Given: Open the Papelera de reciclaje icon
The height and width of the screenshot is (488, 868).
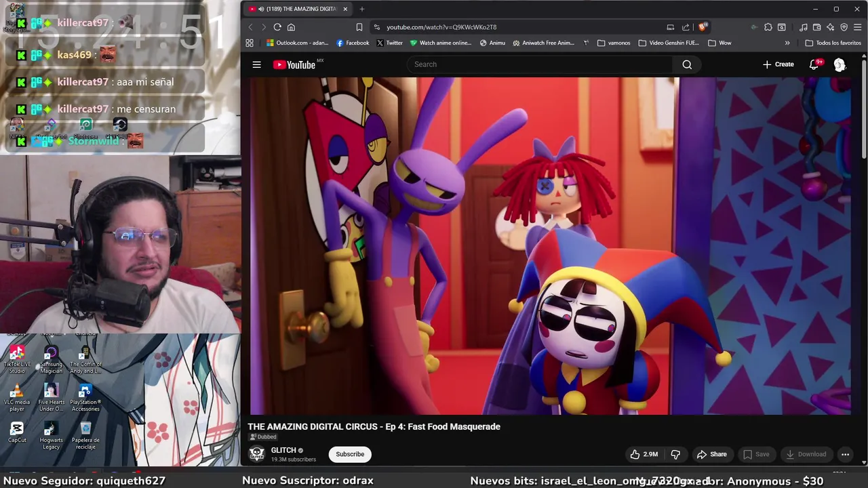Looking at the screenshot, I should pyautogui.click(x=85, y=435).
